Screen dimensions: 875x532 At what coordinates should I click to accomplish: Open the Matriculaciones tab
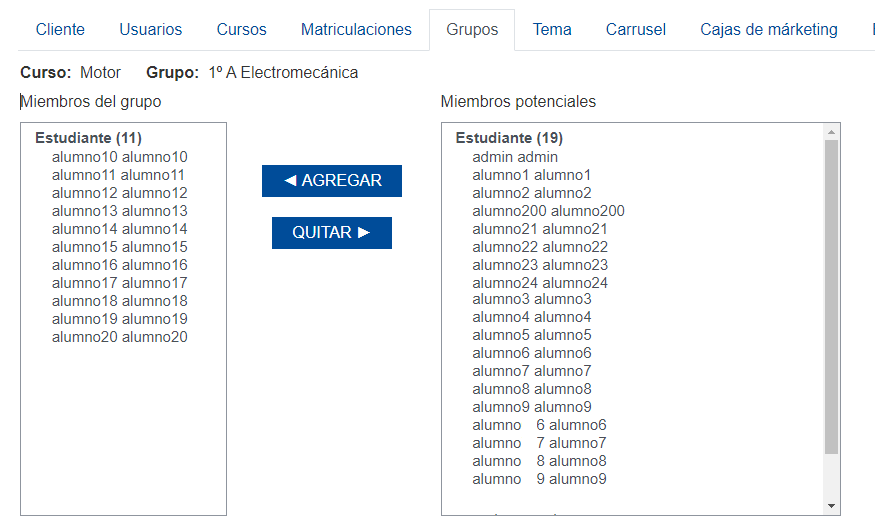click(356, 30)
